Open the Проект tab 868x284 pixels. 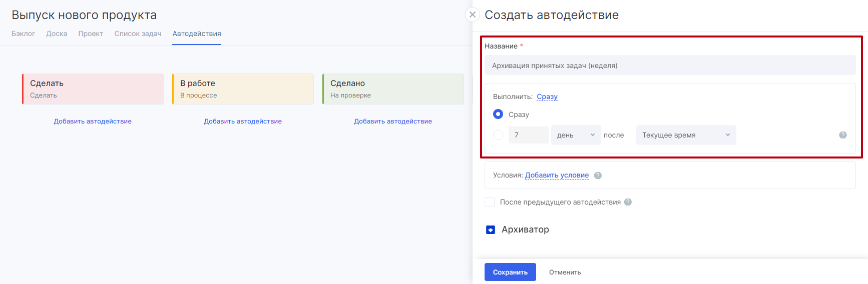pyautogui.click(x=91, y=33)
